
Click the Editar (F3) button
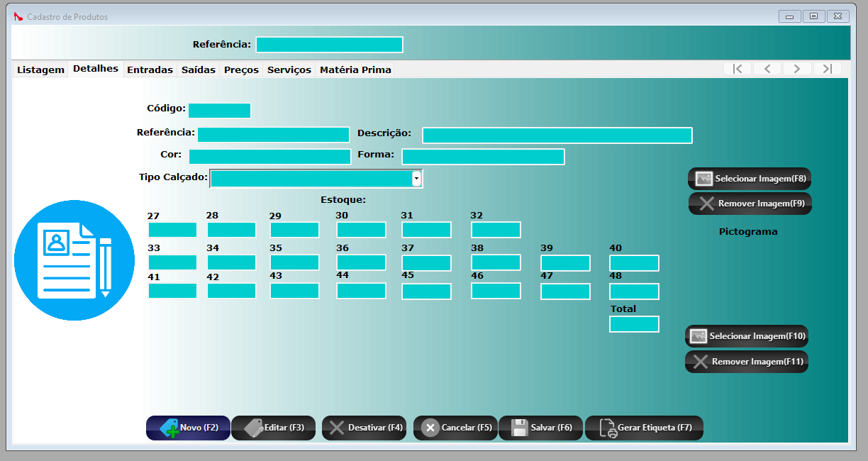click(x=273, y=428)
